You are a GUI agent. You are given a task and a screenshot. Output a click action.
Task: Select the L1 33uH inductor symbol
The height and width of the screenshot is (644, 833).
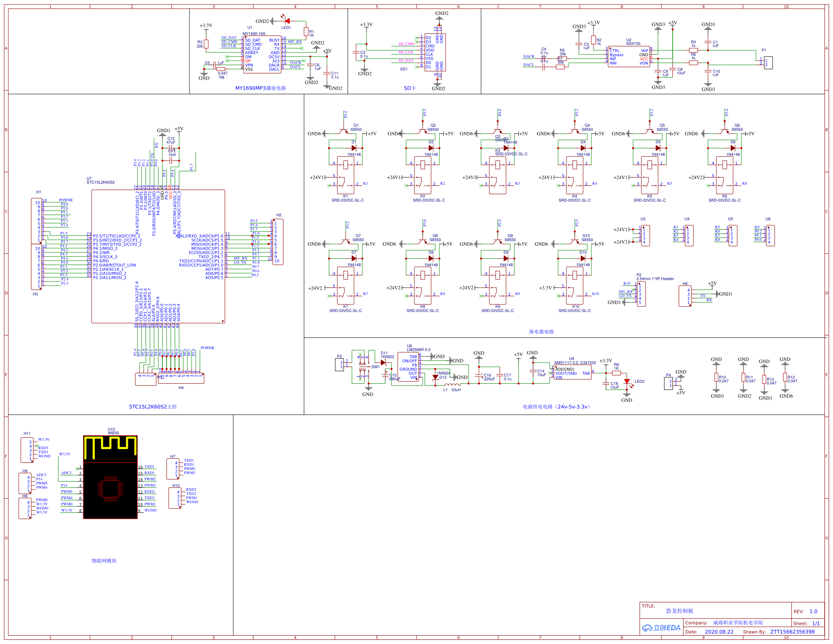[452, 385]
